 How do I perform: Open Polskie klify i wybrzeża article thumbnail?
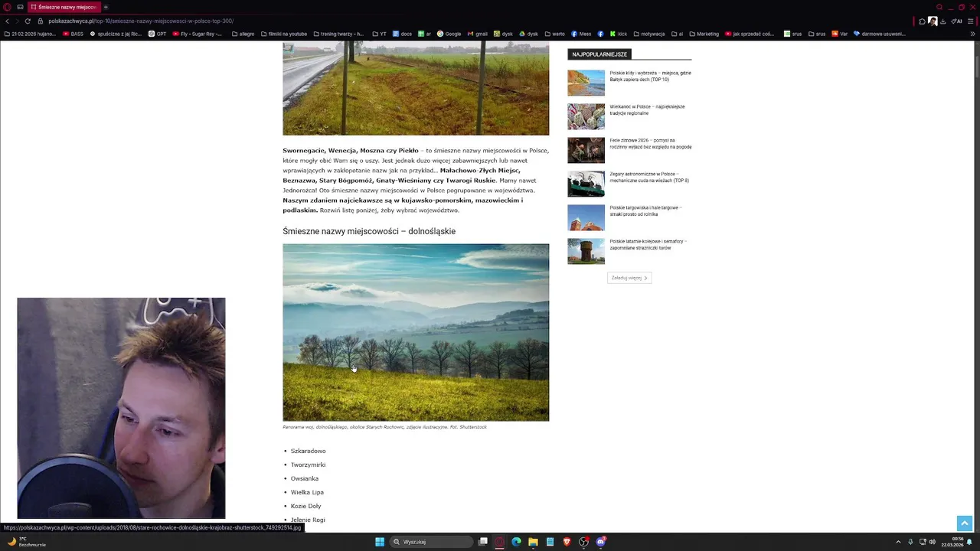pos(586,83)
